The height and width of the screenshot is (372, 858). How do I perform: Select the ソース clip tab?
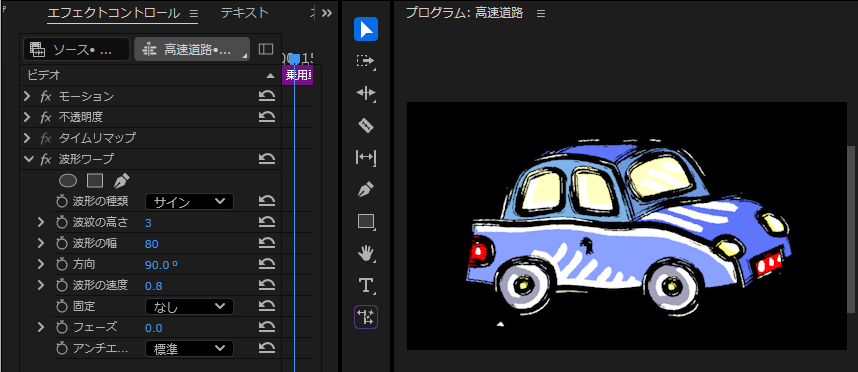pyautogui.click(x=77, y=49)
